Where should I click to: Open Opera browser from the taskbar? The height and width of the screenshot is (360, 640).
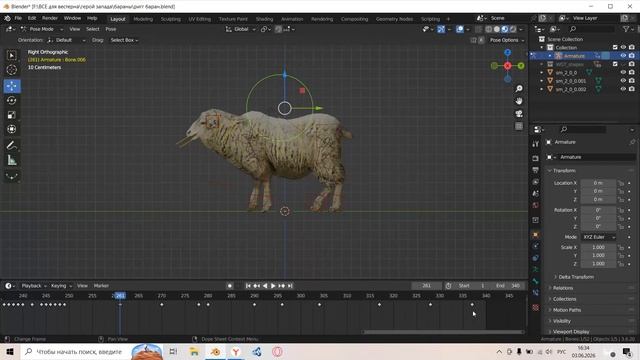click(x=277, y=351)
